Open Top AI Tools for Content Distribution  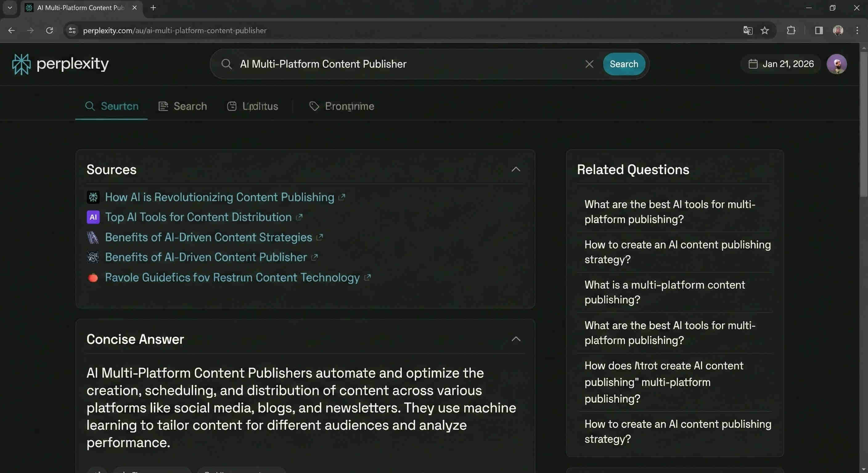[x=198, y=217]
